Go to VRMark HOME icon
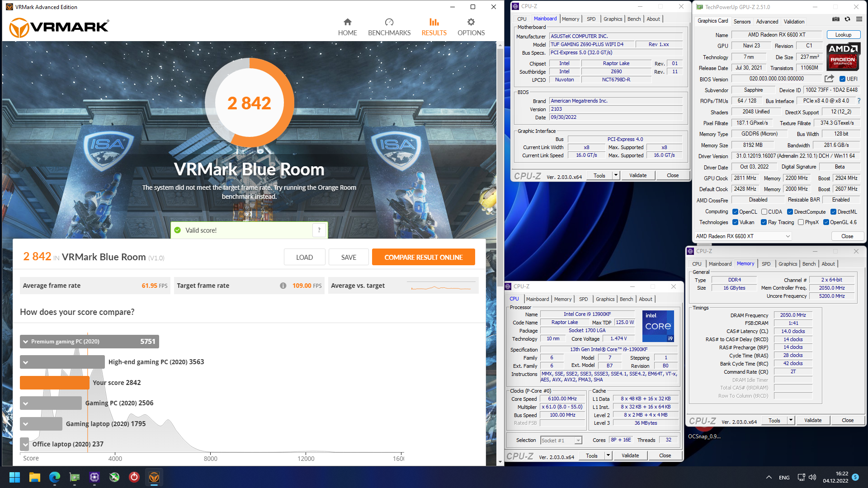Viewport: 868px width, 488px height. coord(347,22)
